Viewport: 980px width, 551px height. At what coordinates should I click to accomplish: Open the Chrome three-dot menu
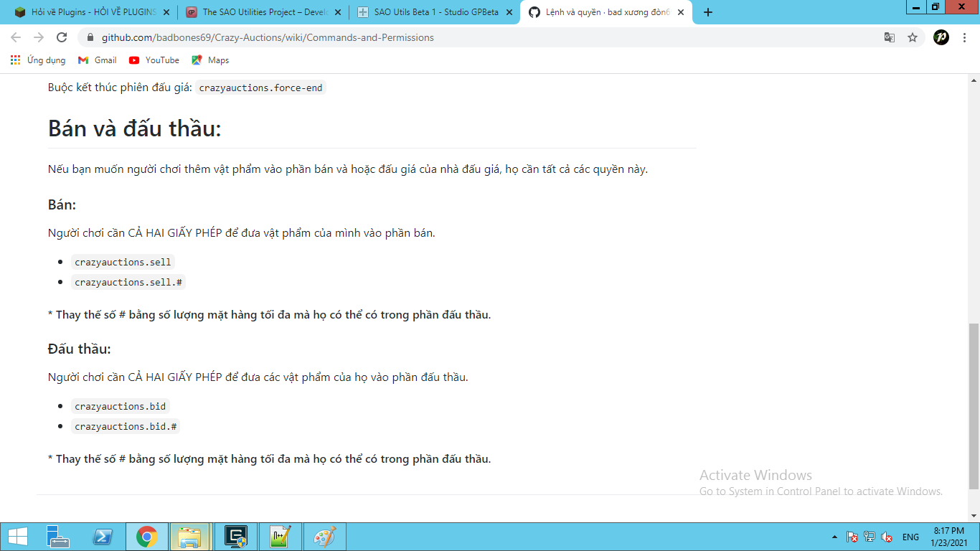click(x=966, y=37)
